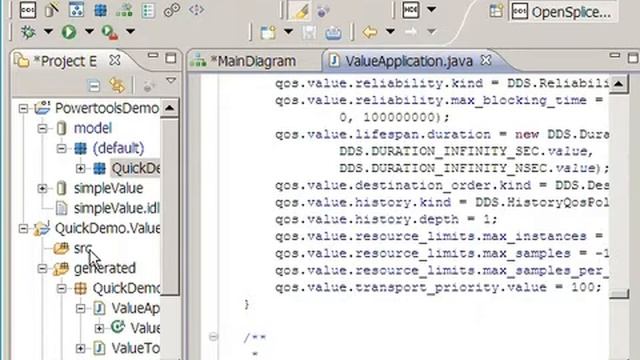Image resolution: width=640 pixels, height=360 pixels.
Task: Click the chain link toolbar icon
Action: 172,10
